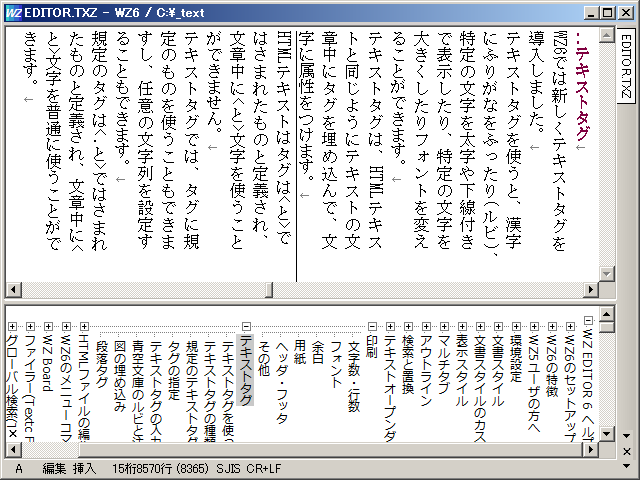The height and width of the screenshot is (480, 640).
Task: Click the SJIS CR+LF encoding status field
Action: [x=250, y=467]
